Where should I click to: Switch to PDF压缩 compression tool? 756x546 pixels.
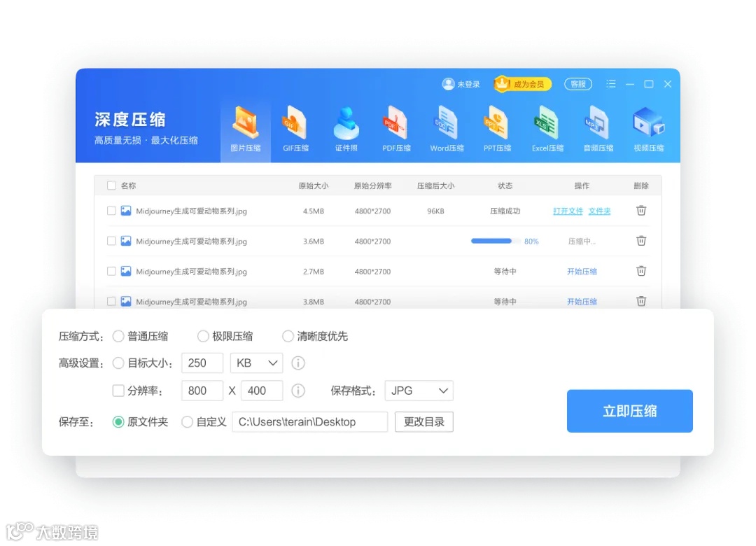[396, 126]
